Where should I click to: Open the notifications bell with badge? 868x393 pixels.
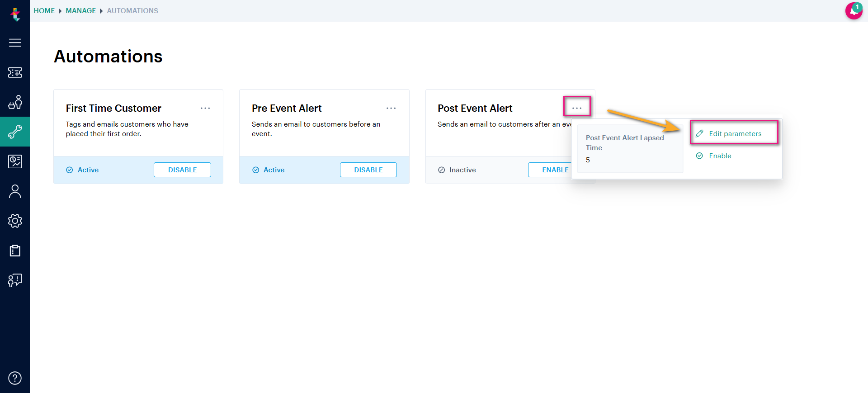[x=854, y=11]
